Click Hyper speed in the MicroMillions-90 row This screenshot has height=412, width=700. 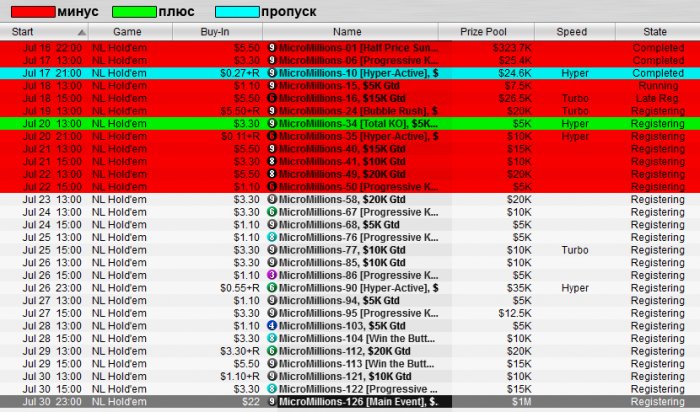coord(575,288)
